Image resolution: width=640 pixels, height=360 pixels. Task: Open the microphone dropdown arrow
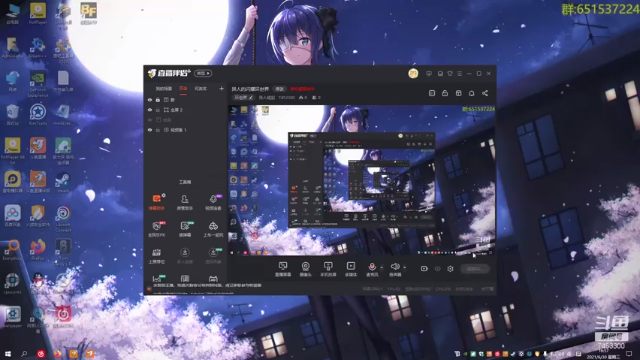(x=382, y=268)
